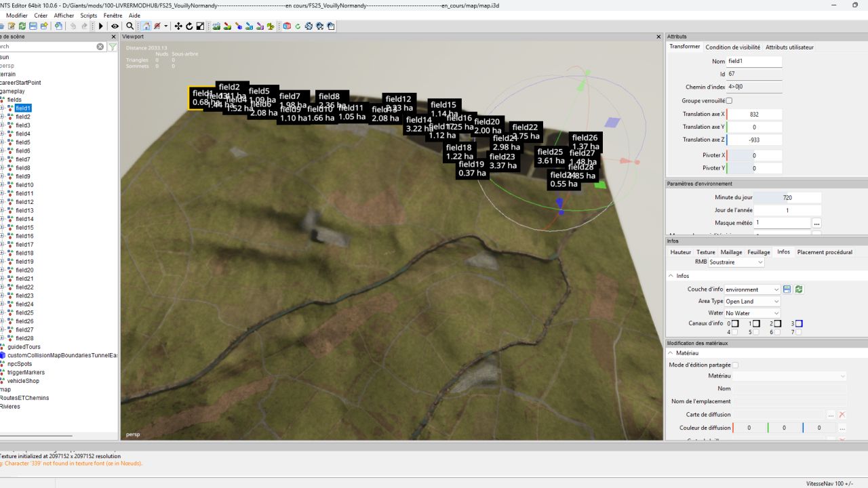This screenshot has width=868, height=488.
Task: Activate the terrain texture paint icon
Action: pyautogui.click(x=227, y=26)
